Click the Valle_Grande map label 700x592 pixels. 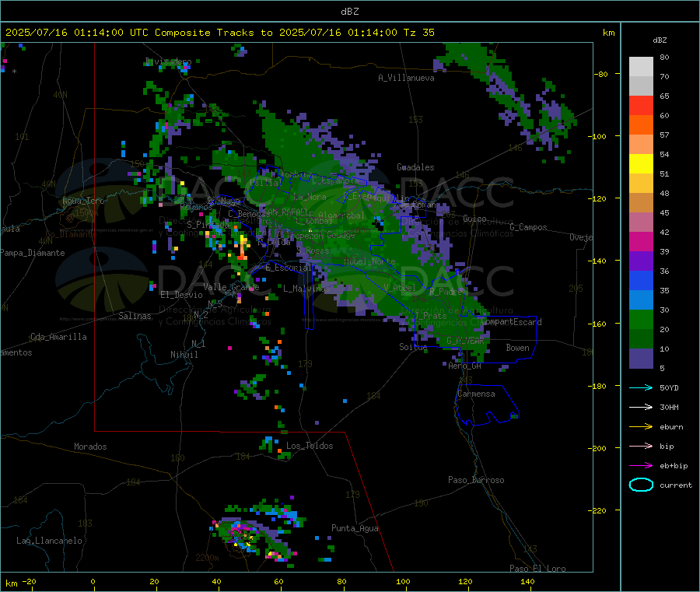(231, 286)
